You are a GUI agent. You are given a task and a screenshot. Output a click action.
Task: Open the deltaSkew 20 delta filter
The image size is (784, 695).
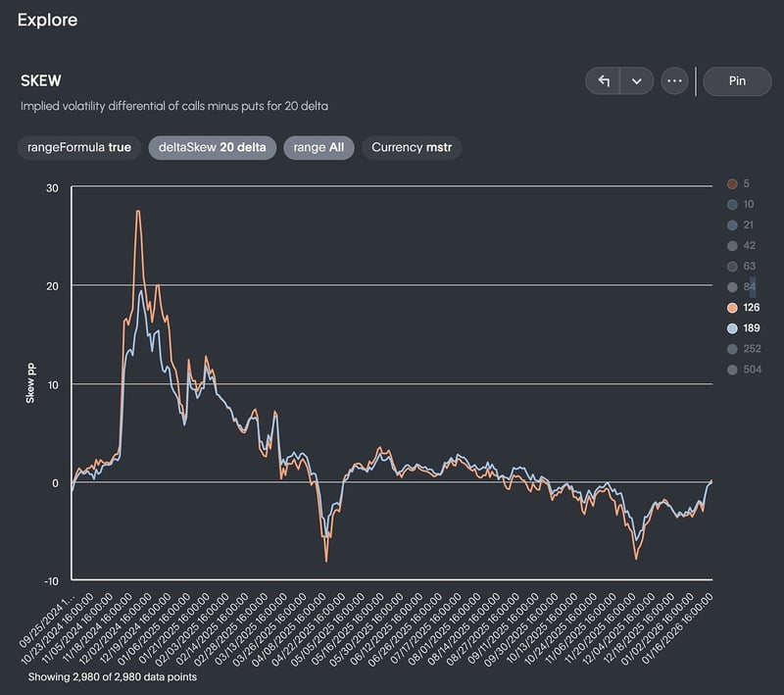pyautogui.click(x=212, y=148)
